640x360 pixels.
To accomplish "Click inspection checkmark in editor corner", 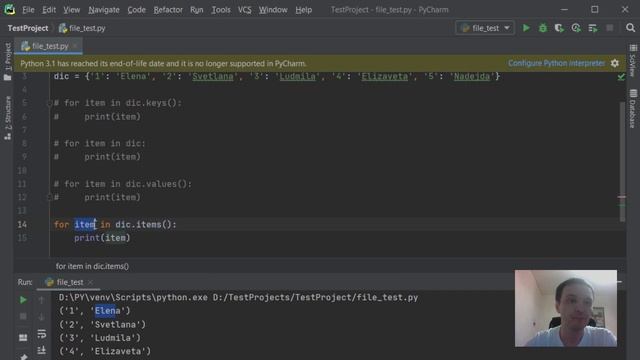I will click(621, 77).
